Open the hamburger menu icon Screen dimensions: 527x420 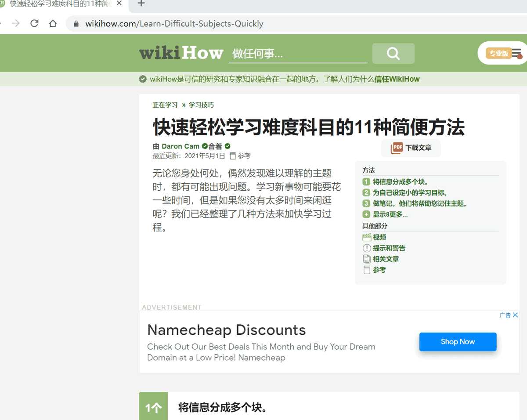tap(516, 53)
